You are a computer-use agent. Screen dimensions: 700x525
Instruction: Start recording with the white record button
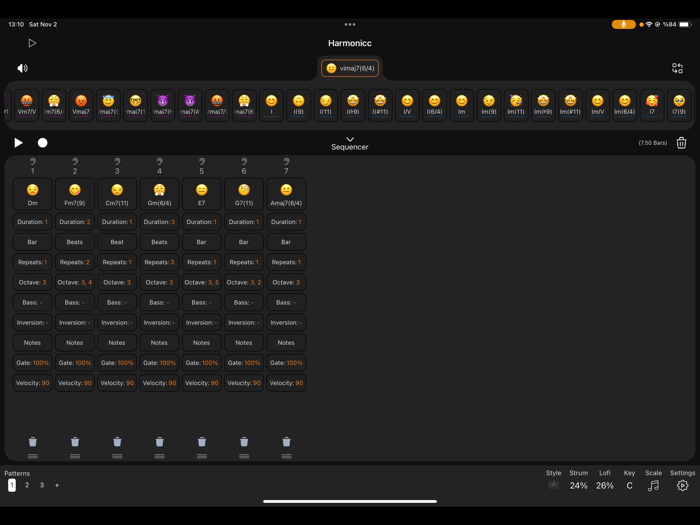click(x=42, y=143)
